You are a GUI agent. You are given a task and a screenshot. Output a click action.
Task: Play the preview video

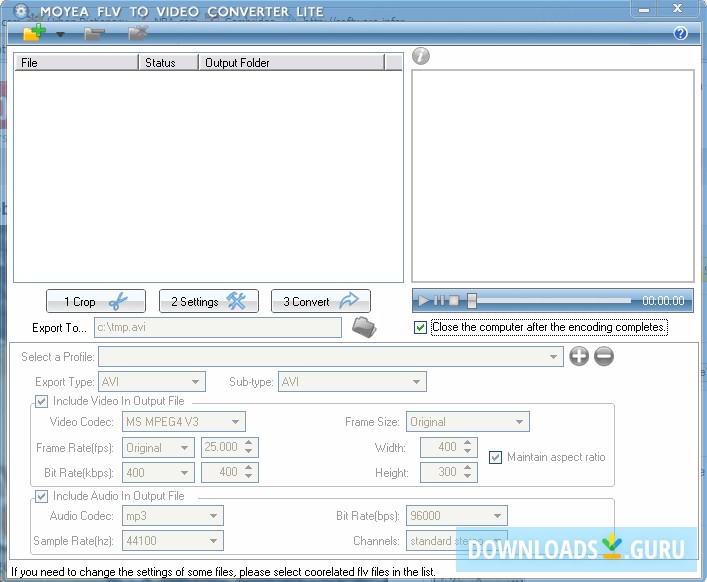pyautogui.click(x=423, y=300)
